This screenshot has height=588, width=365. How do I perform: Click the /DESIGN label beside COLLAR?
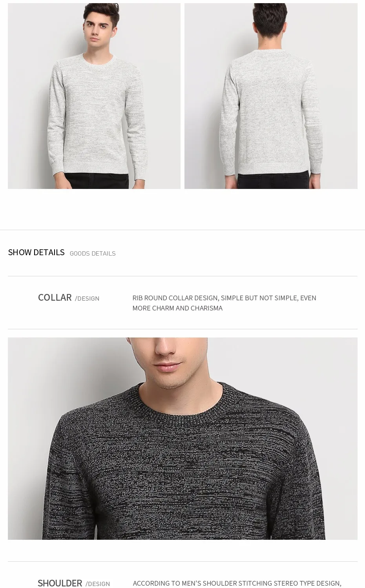pyautogui.click(x=87, y=299)
